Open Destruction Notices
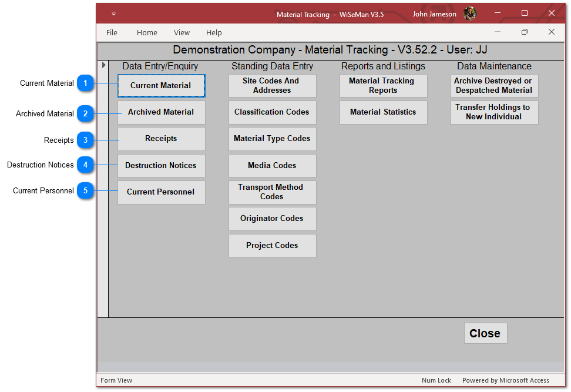Screen dimensions: 571x392 [x=161, y=166]
